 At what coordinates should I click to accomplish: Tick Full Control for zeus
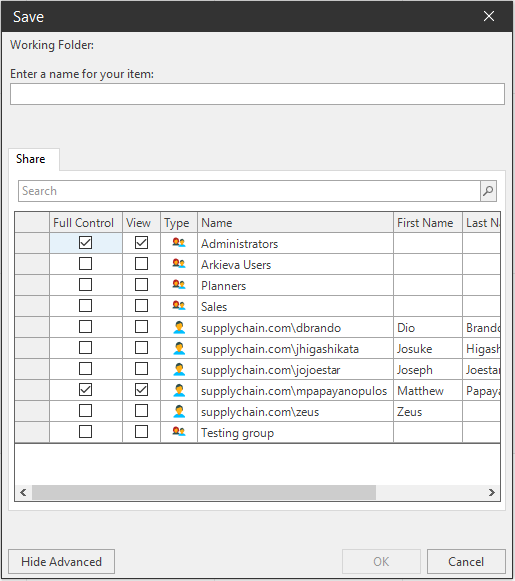click(86, 411)
